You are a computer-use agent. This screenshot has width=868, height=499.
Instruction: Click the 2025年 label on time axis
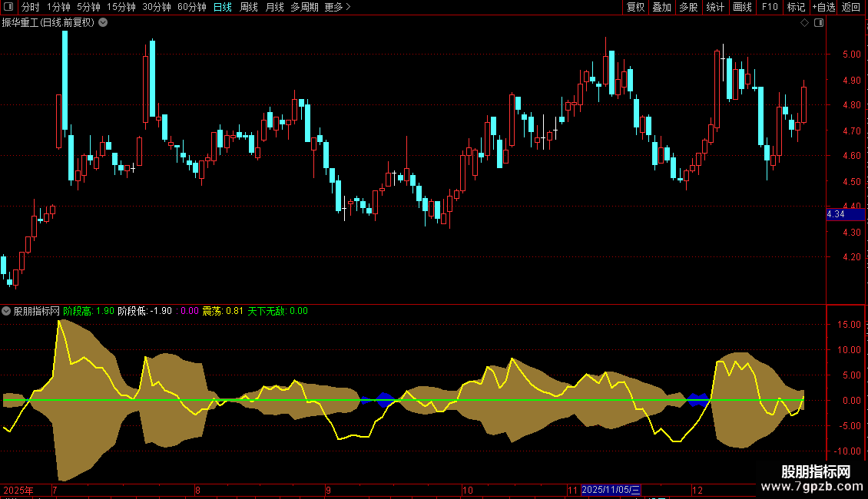pos(18,490)
